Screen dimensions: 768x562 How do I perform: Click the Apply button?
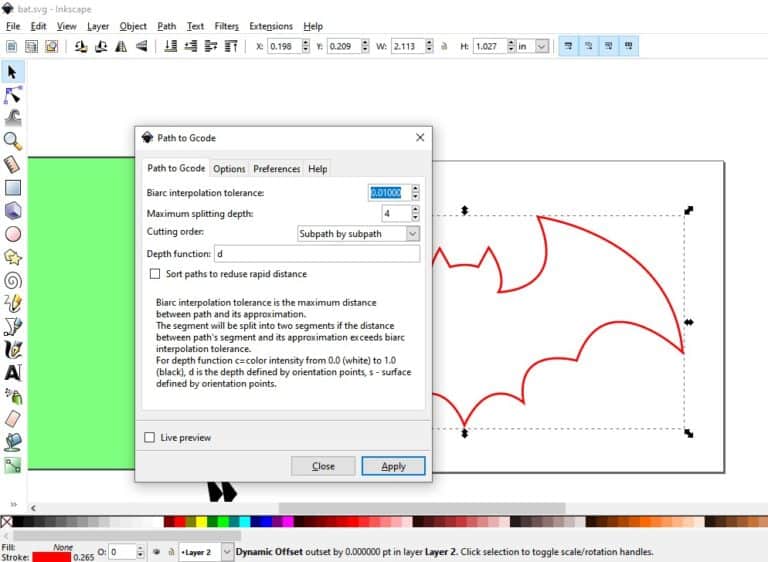click(x=393, y=466)
